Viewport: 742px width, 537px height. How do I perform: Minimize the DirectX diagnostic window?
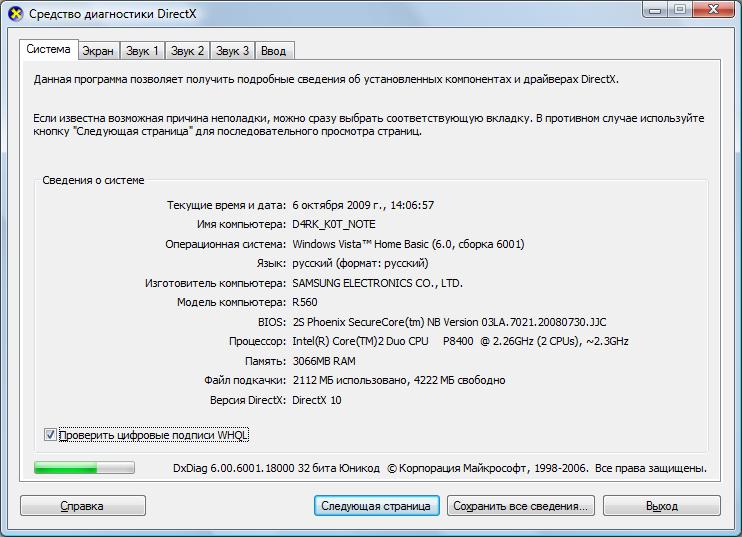click(x=655, y=10)
